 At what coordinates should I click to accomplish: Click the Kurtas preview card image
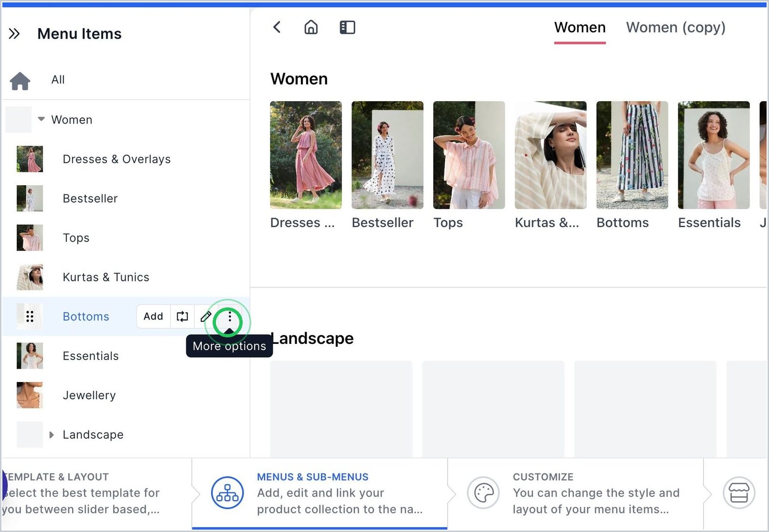pos(551,155)
